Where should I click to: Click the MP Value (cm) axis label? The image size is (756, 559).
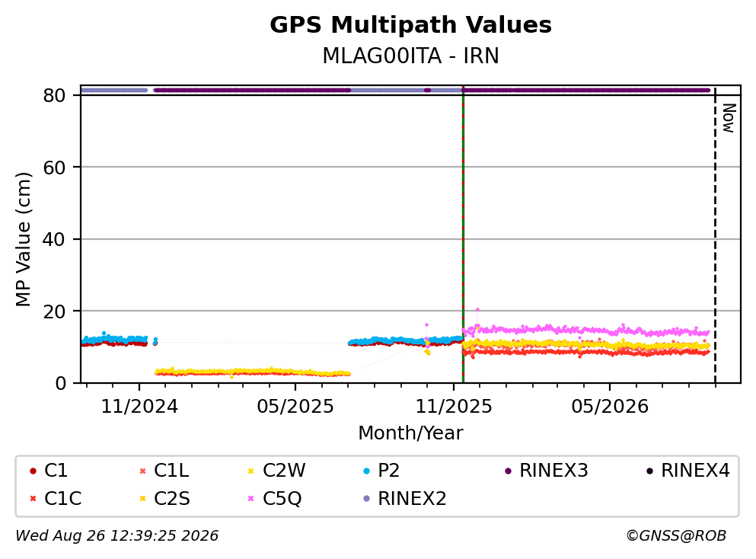pos(23,239)
